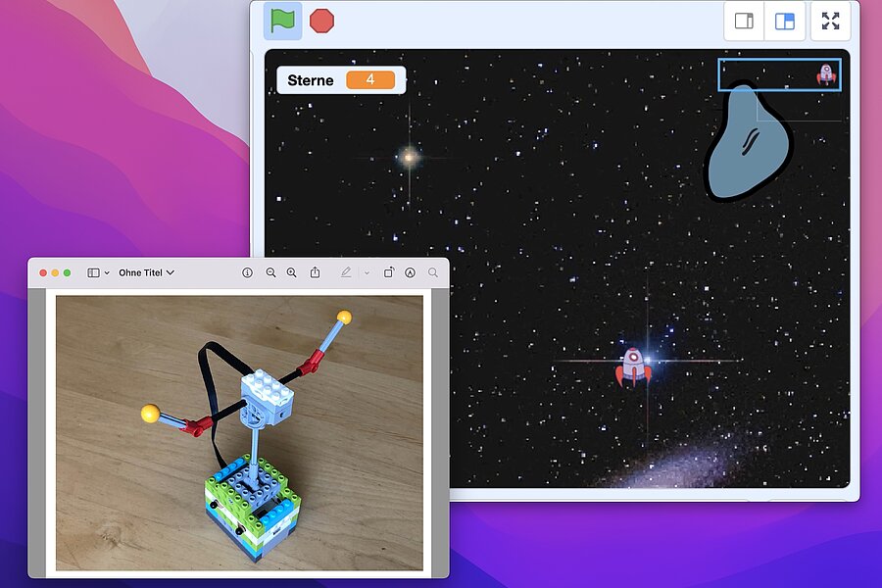
Task: Rotate the image using the rotate icon
Action: (388, 272)
